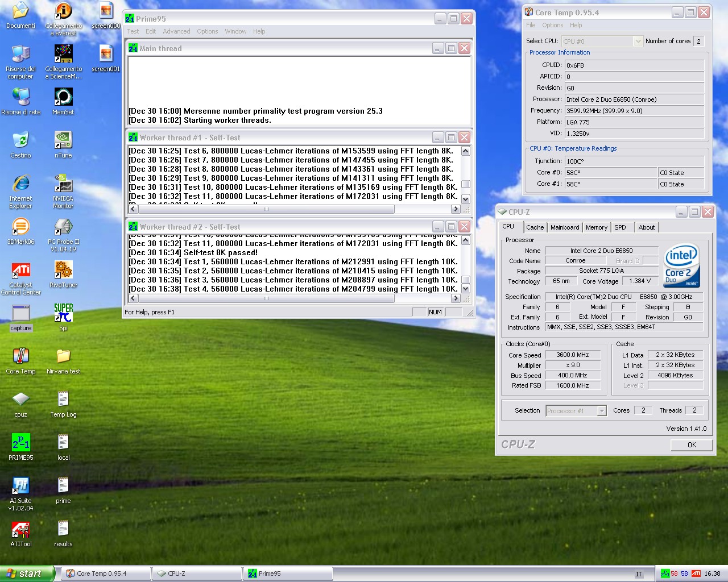
Task: Switch to CPU-Z SPD tab
Action: [x=620, y=227]
